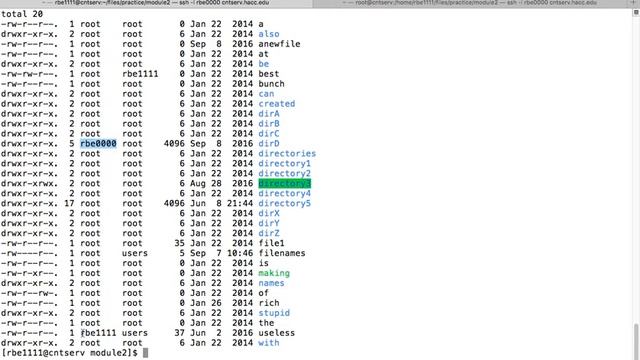Click the 'best' file name

[x=269, y=74]
